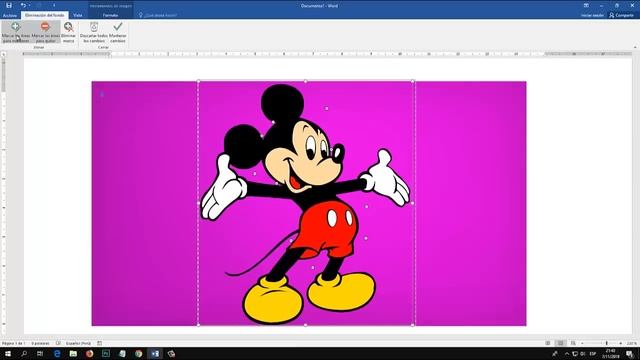Viewport: 640px width, 360px height.
Task: Open File Explorer from taskbar
Action: click(73, 353)
